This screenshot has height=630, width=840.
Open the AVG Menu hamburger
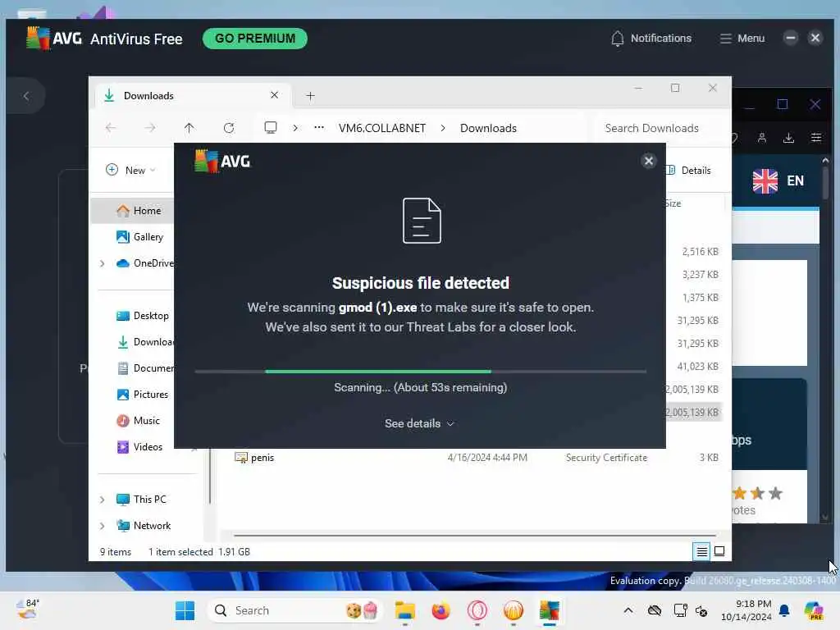point(742,39)
